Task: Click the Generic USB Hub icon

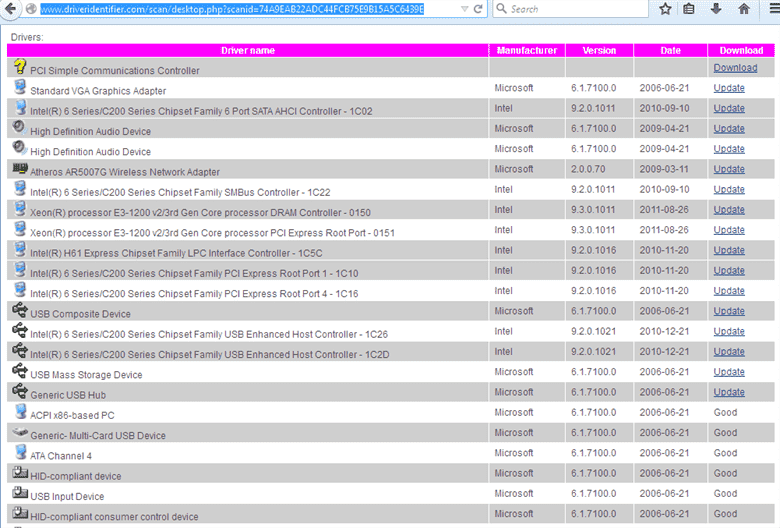Action: click(x=20, y=392)
